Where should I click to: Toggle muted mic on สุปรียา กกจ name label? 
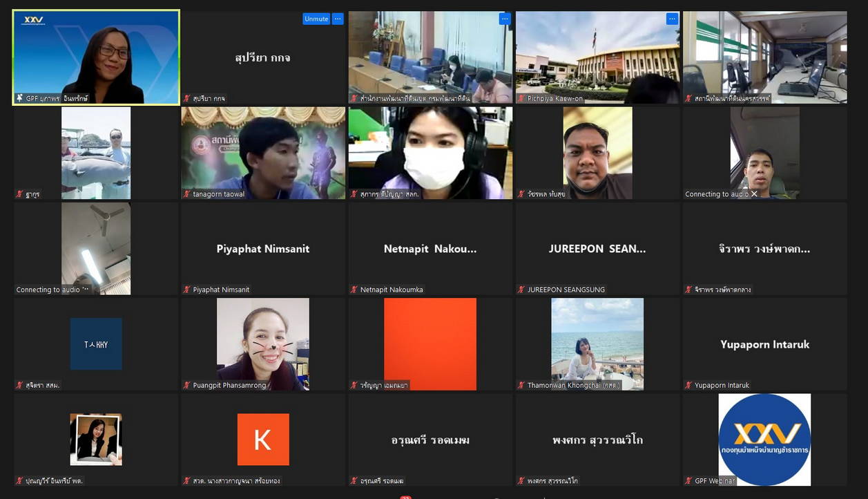point(187,98)
